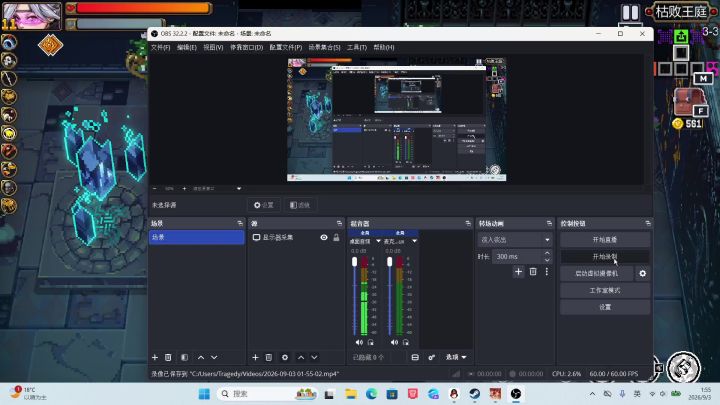Select display capture source row
Image resolution: width=720 pixels, height=405 pixels.
296,237
